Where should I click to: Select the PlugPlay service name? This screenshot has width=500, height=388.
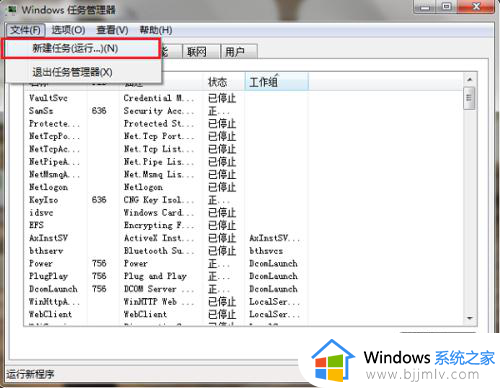(x=49, y=276)
